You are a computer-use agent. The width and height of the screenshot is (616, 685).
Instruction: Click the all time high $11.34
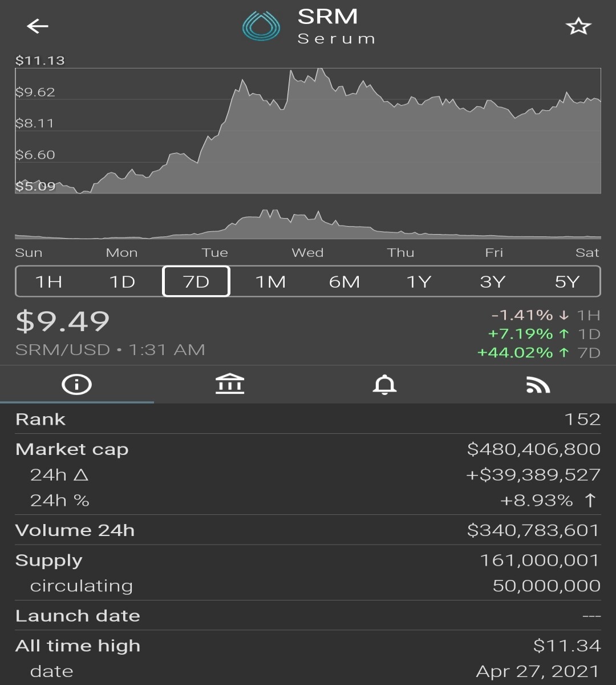tap(567, 646)
